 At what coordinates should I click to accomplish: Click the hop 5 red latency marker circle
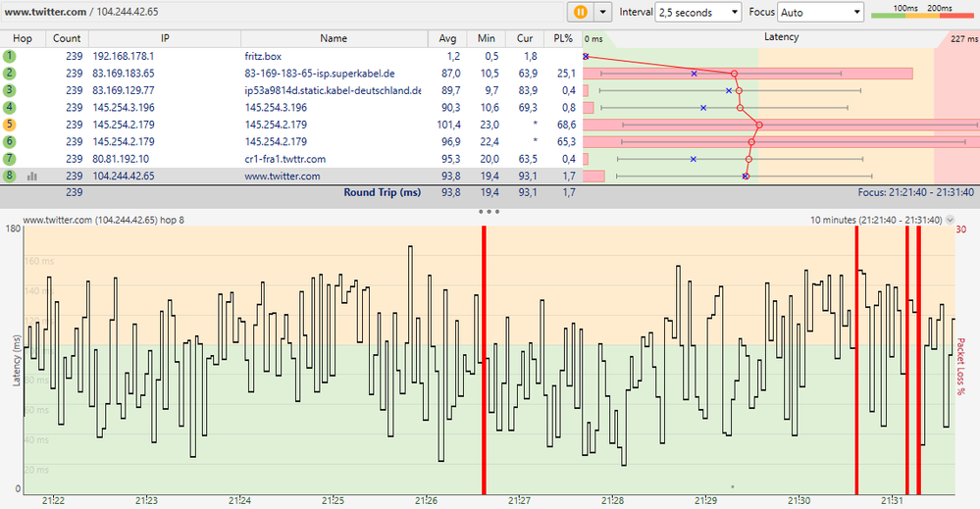tap(759, 125)
